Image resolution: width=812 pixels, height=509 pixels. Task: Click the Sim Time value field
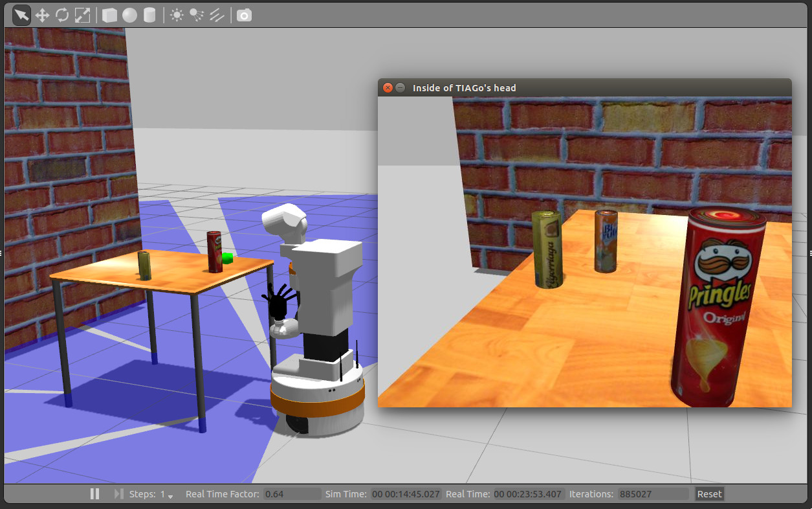click(406, 493)
